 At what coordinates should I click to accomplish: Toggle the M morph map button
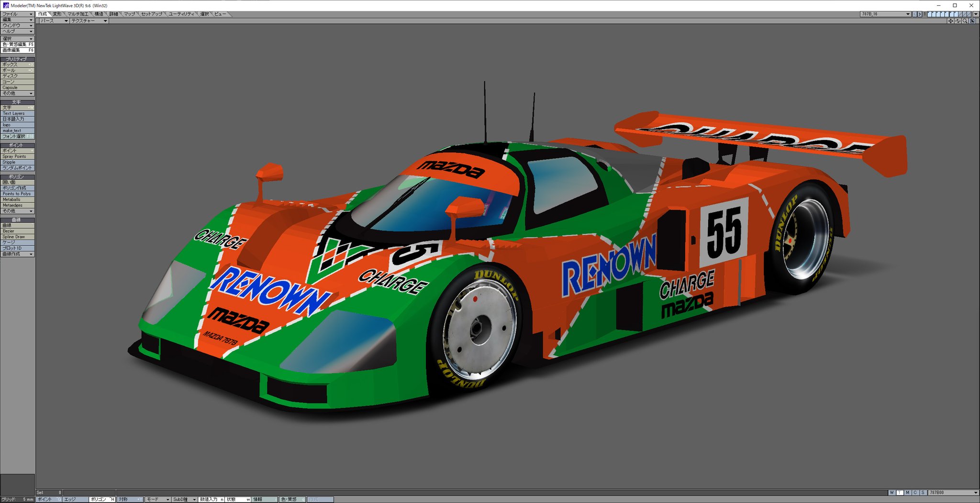pyautogui.click(x=908, y=492)
